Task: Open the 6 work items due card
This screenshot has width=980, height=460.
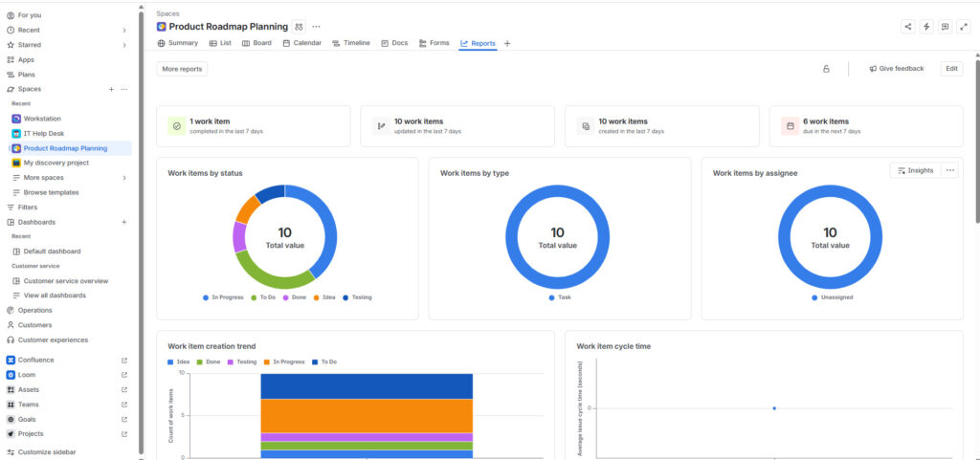Action: [866, 126]
